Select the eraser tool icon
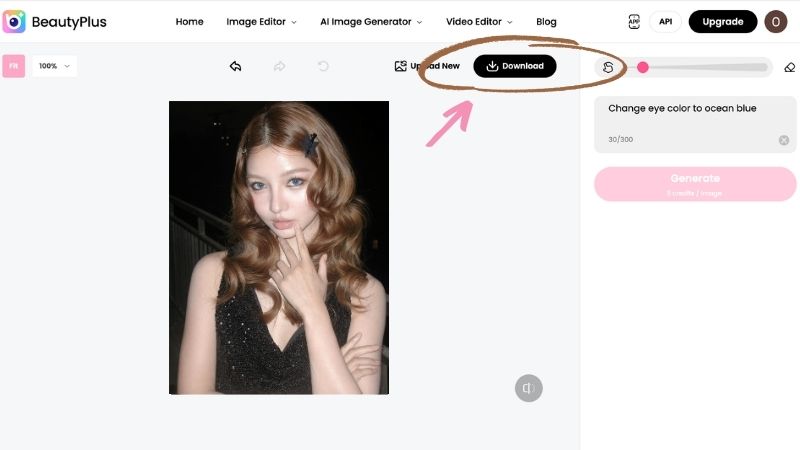This screenshot has height=450, width=800. pos(789,67)
